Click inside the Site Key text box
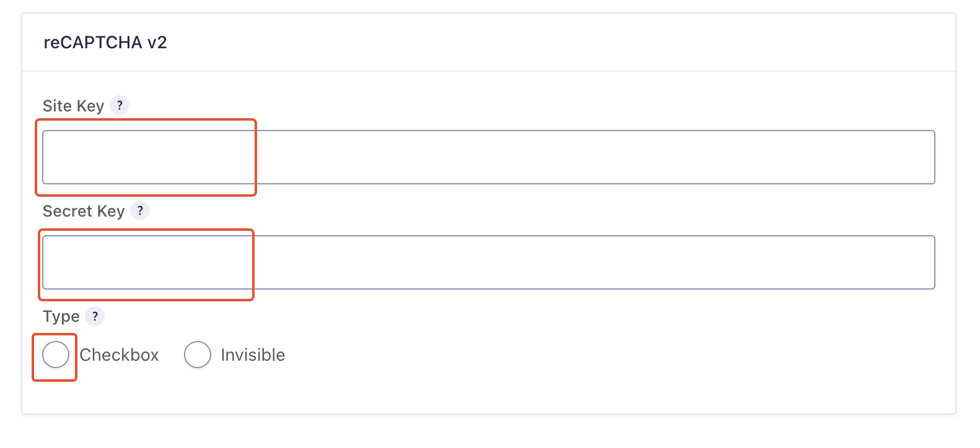Screen dimensions: 980x448 (x=488, y=157)
